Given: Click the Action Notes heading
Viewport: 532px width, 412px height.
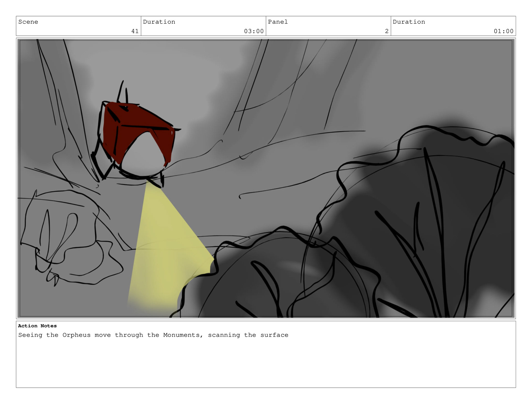Looking at the screenshot, I should [x=37, y=326].
